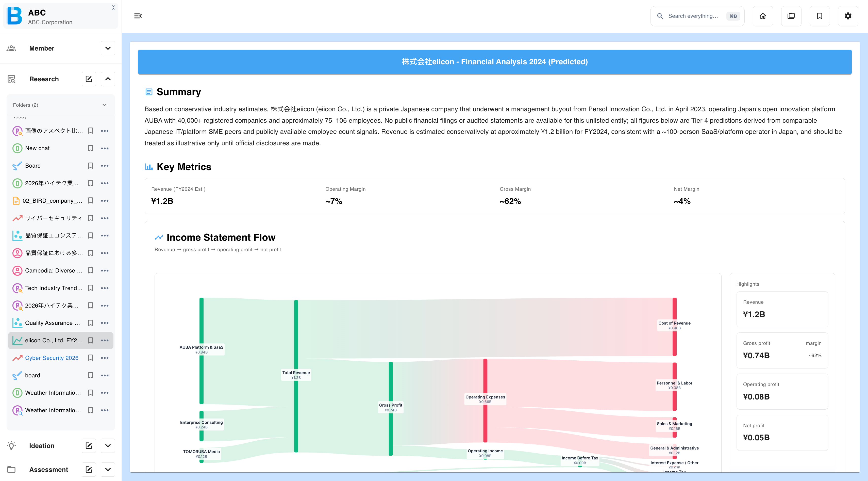The height and width of the screenshot is (481, 868).
Task: Create new Research item with the edit icon
Action: 89,79
